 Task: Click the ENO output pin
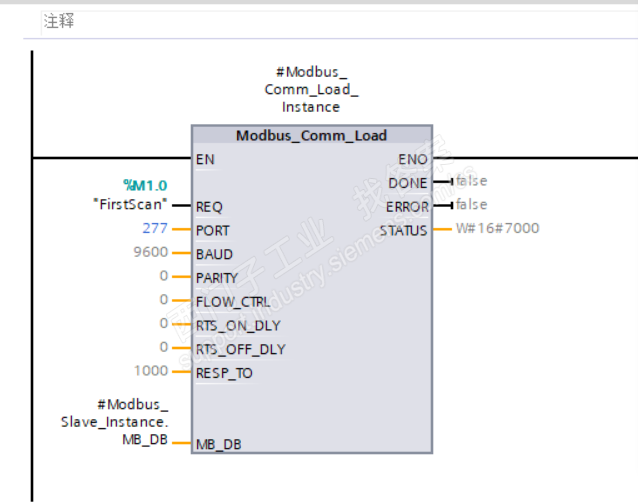click(413, 159)
